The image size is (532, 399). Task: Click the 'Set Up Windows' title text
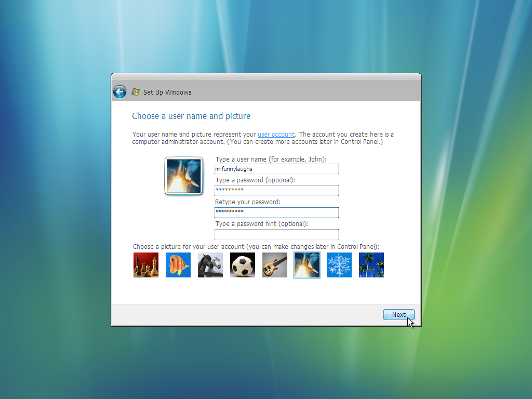[x=167, y=92]
